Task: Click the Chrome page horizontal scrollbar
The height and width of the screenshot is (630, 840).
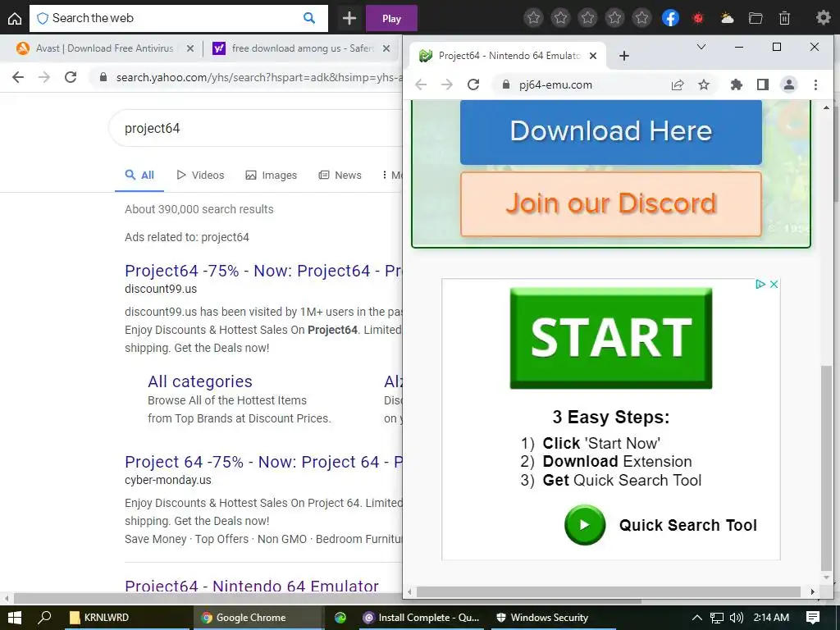Action: tap(608, 591)
